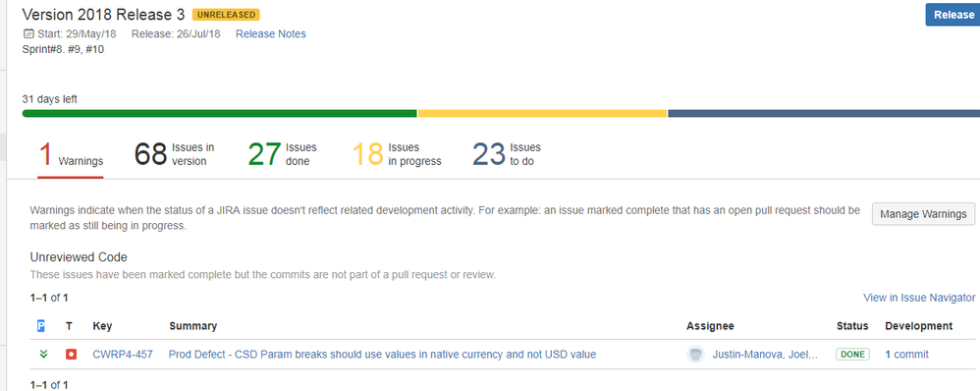Viewport: 980px width, 391px height.
Task: Click the yellow in-progress bar segment
Action: coord(542,113)
